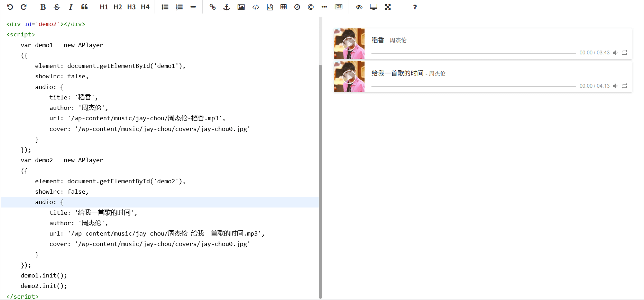Place cursor on getElementById('demo1') line
The width and height of the screenshot is (644, 300).
click(x=110, y=66)
